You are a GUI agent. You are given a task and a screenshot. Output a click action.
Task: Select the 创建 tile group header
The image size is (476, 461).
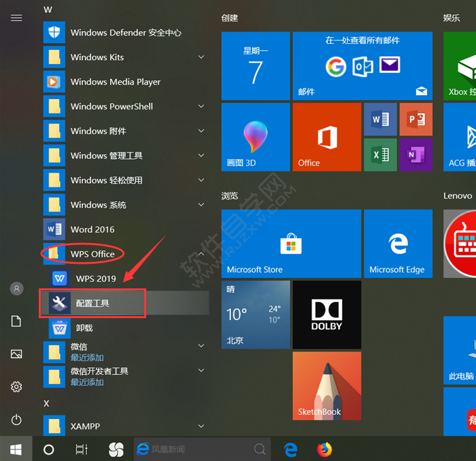[230, 18]
